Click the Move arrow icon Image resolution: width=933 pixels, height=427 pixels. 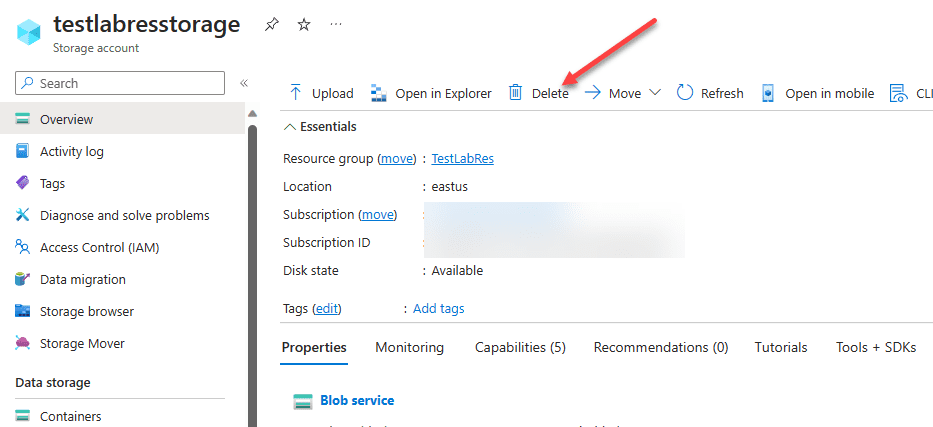click(593, 93)
